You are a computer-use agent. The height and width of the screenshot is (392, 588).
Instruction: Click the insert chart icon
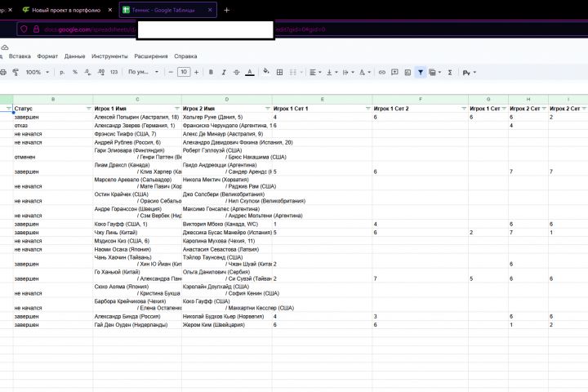coord(408,73)
